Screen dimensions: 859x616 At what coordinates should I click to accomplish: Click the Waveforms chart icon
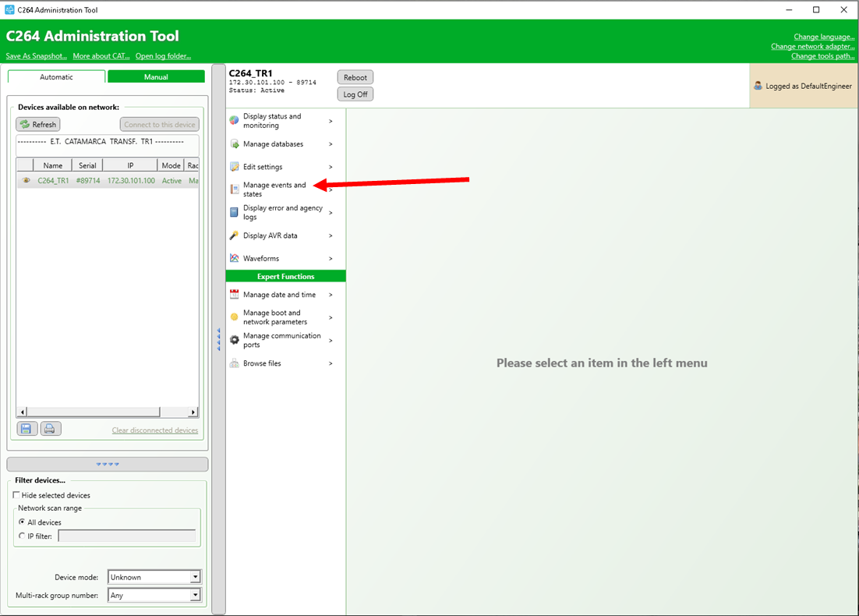[235, 258]
